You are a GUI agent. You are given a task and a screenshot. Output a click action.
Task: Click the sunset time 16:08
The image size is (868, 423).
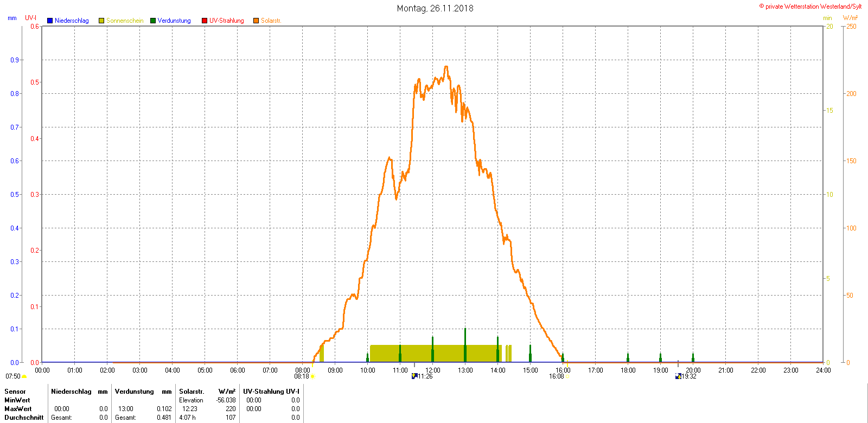(557, 376)
